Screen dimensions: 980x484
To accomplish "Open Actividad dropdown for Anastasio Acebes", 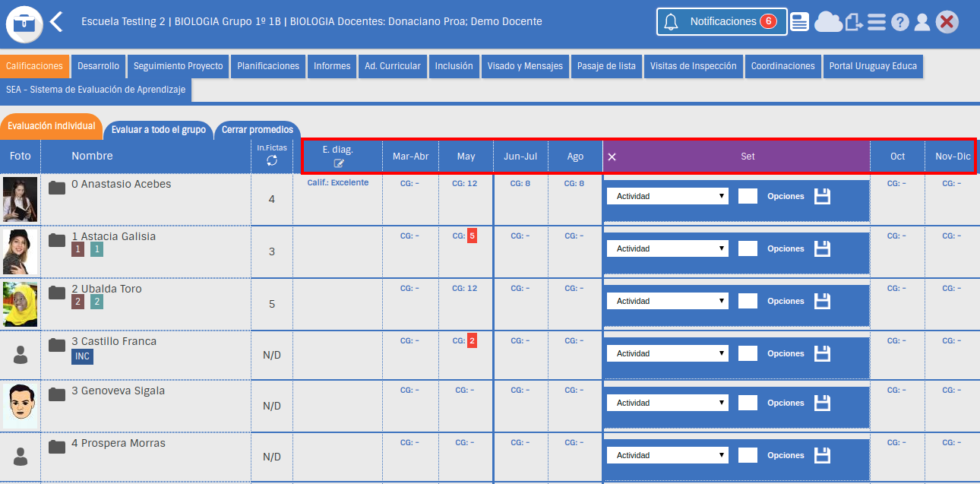I will pyautogui.click(x=668, y=196).
